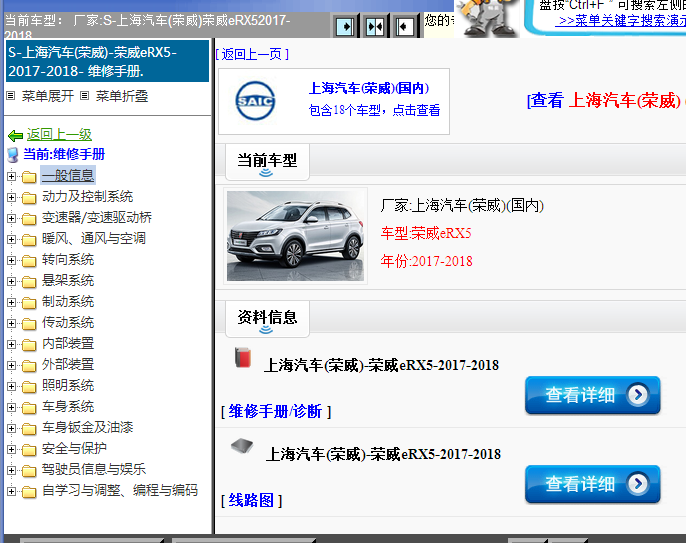Expand the 转向系统 tree node
This screenshot has width=686, height=543.
[11, 260]
